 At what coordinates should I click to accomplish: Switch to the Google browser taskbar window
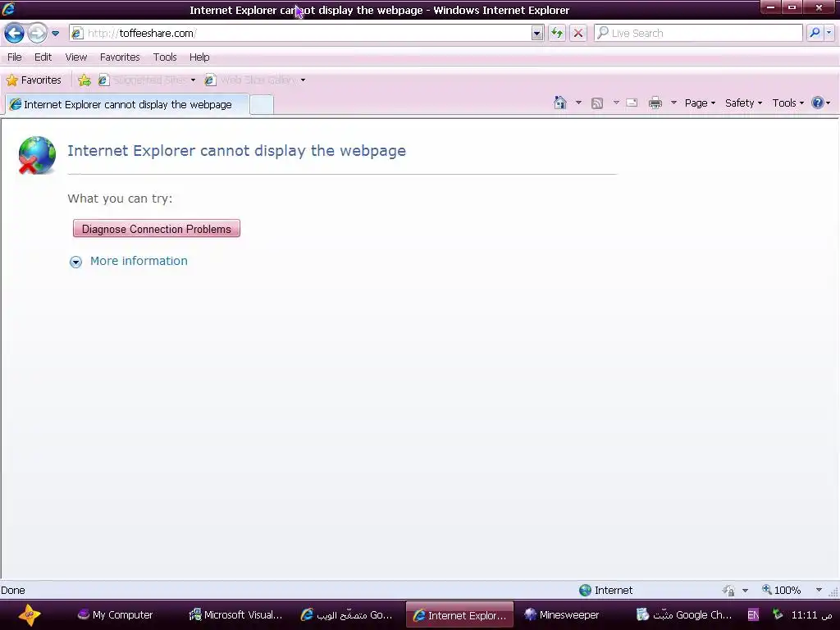point(347,615)
